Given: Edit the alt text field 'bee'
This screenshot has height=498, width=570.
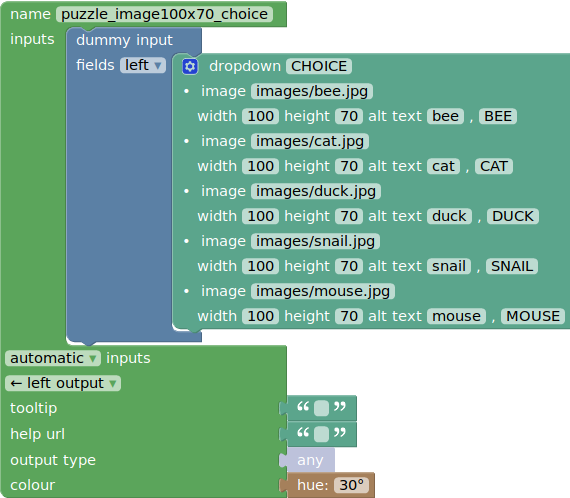Looking at the screenshot, I should click(x=445, y=116).
